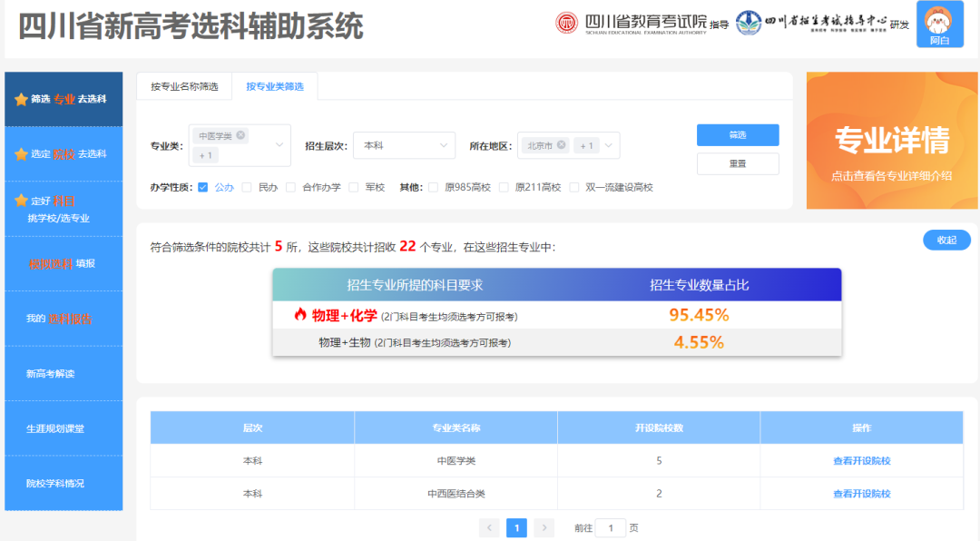Click the blue 筛选 button
980x541 pixels.
pyautogui.click(x=738, y=134)
